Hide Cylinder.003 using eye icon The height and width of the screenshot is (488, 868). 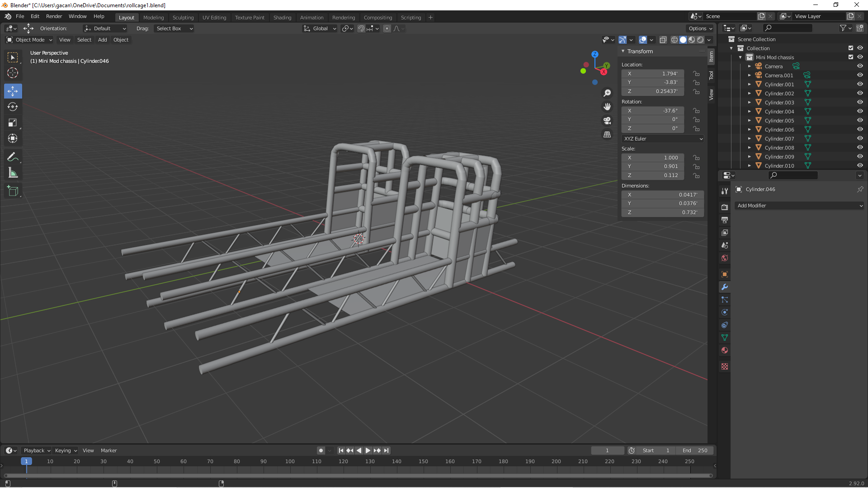click(860, 103)
